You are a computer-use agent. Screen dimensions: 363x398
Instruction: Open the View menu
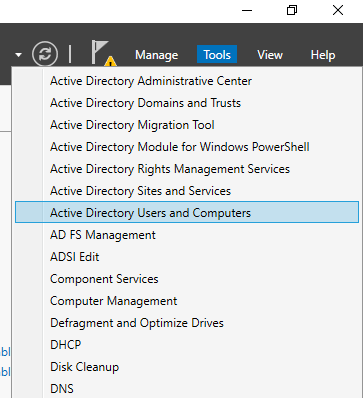click(x=270, y=55)
